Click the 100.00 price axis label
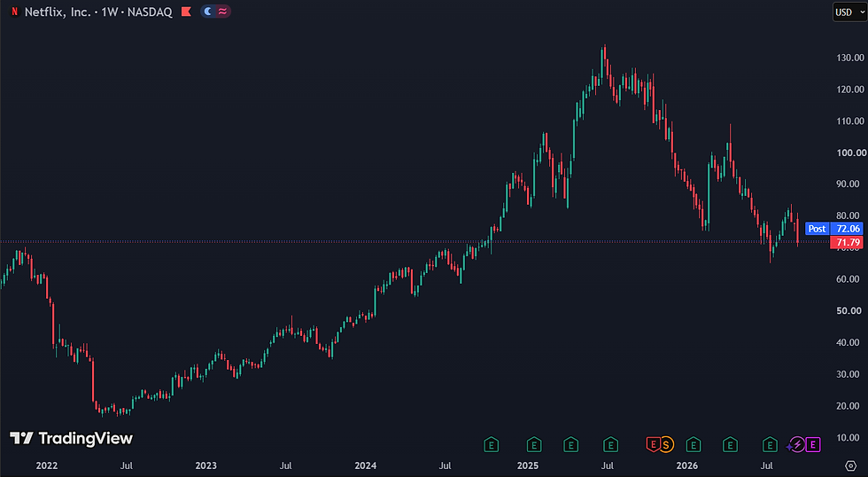 point(851,152)
